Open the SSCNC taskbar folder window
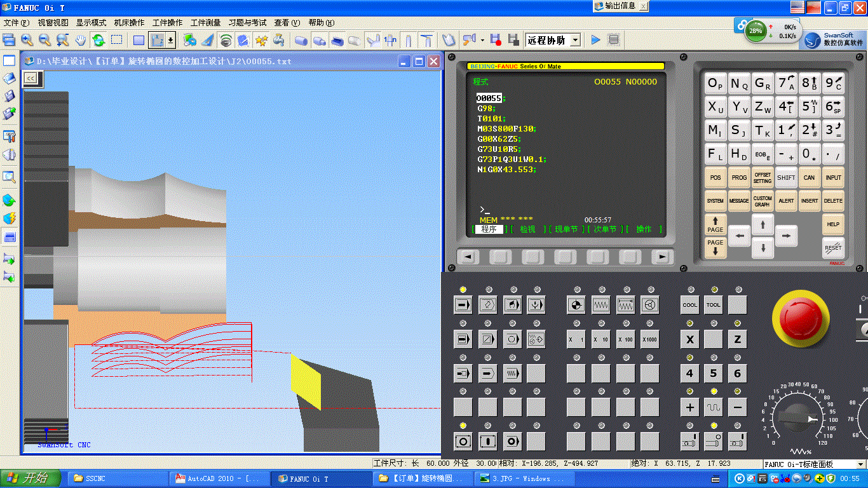This screenshot has width=868, height=488. [x=119, y=478]
